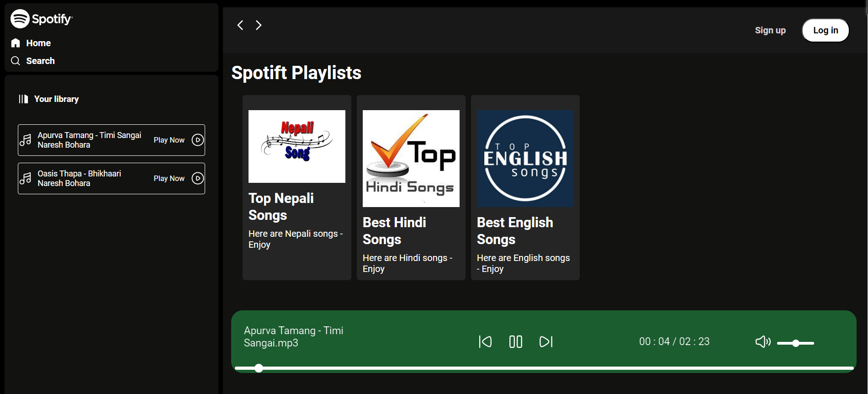This screenshot has height=394, width=868.
Task: Open the Nepali Song cover thumbnail
Action: pos(297,146)
